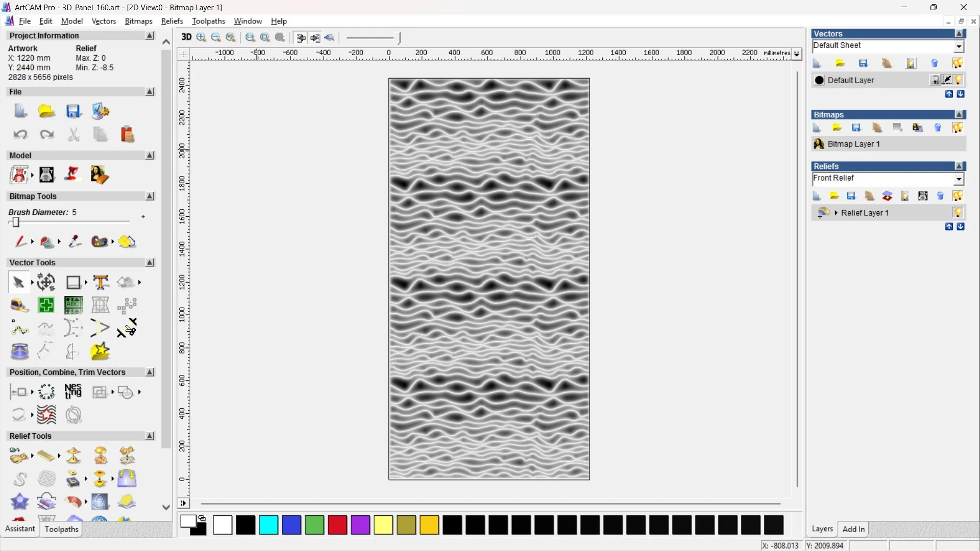The image size is (980, 551).
Task: Toggle all bitmap layers visibility bulb
Action: 958,128
